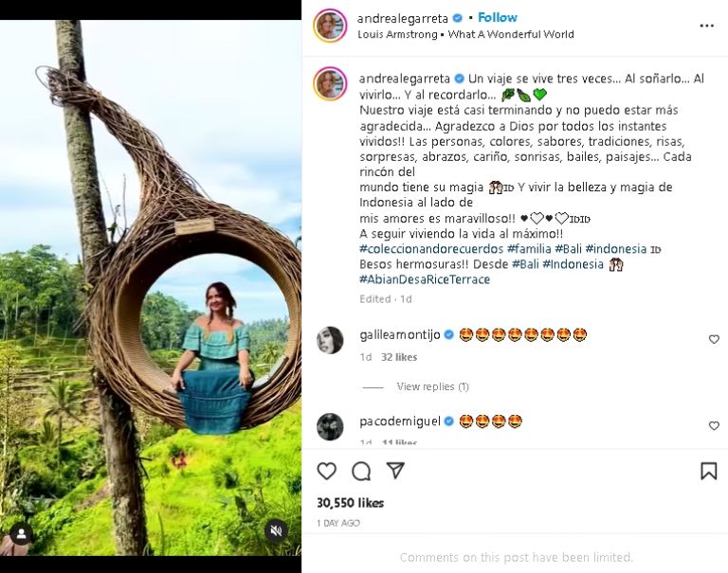728x573 pixels.
Task: View the 30,550 likes list
Action: click(350, 503)
